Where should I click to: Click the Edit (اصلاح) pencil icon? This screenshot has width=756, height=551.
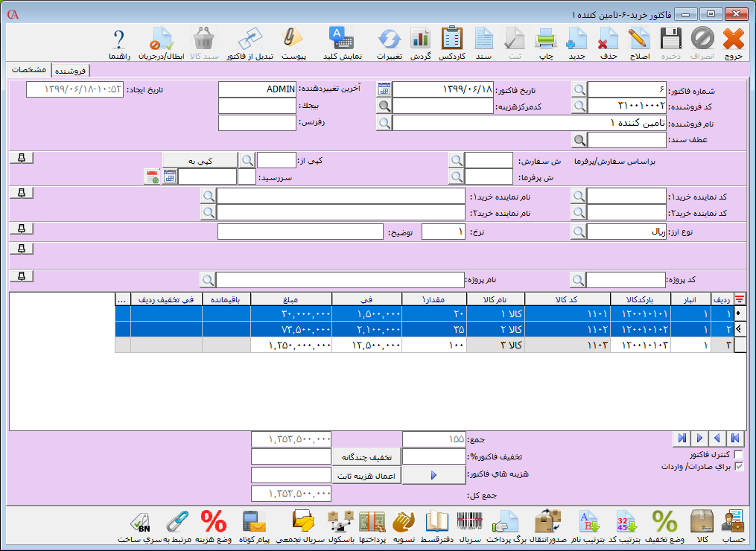click(x=638, y=42)
